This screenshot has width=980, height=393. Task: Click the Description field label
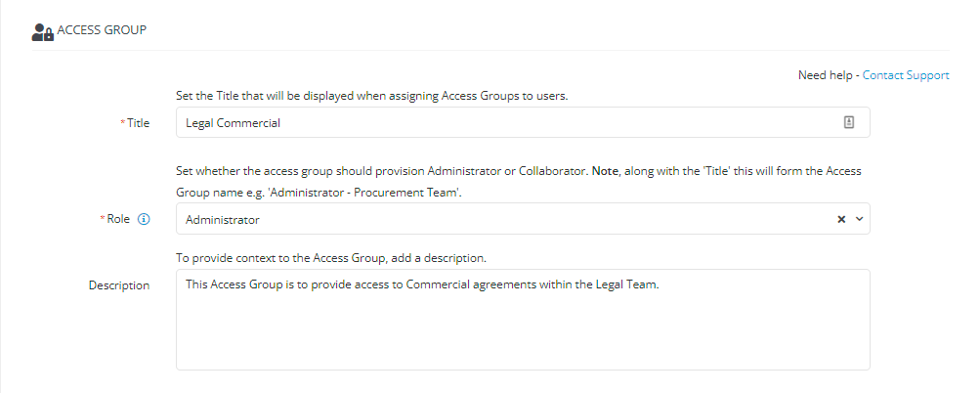click(119, 285)
